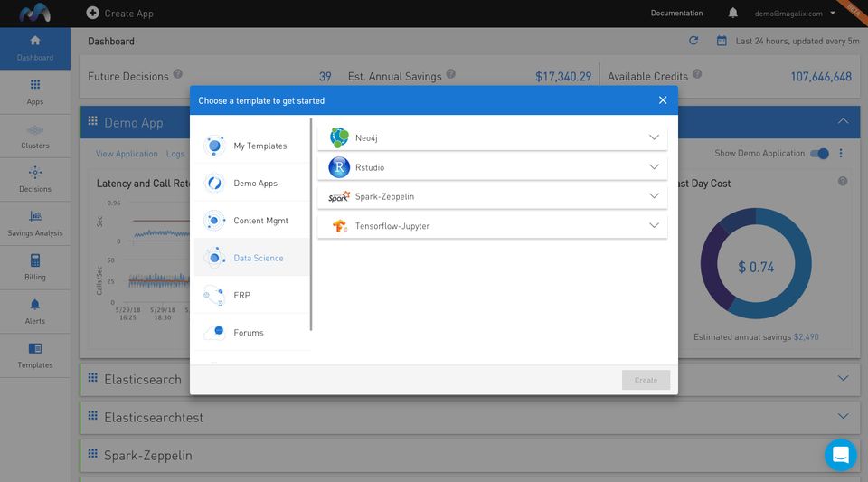The width and height of the screenshot is (868, 482).
Task: Click the Create button in dialog
Action: pos(646,380)
